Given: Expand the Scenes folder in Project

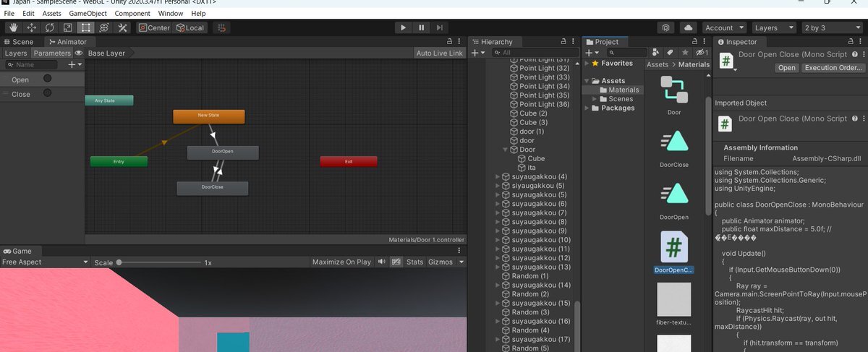Looking at the screenshot, I should click(595, 99).
